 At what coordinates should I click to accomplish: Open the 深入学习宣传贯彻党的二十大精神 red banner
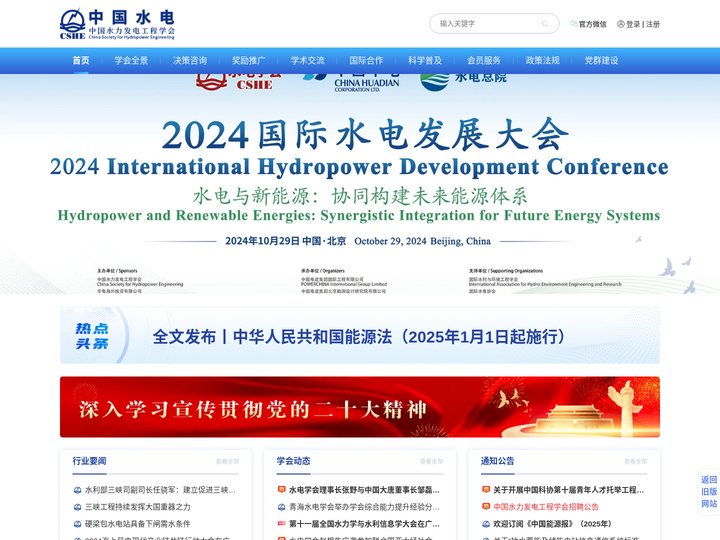click(x=360, y=407)
